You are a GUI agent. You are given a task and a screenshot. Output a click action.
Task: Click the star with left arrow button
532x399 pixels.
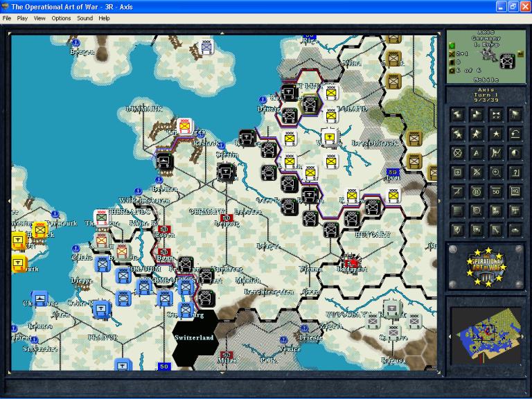tap(457, 134)
